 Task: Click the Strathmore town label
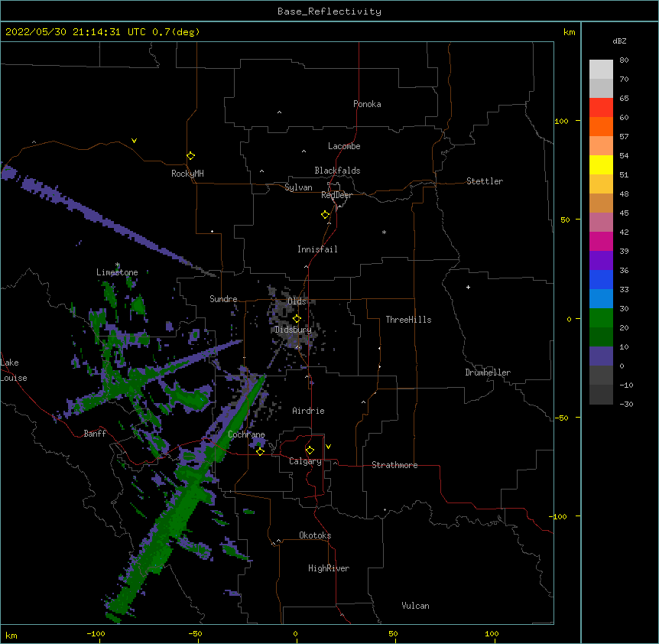(394, 465)
